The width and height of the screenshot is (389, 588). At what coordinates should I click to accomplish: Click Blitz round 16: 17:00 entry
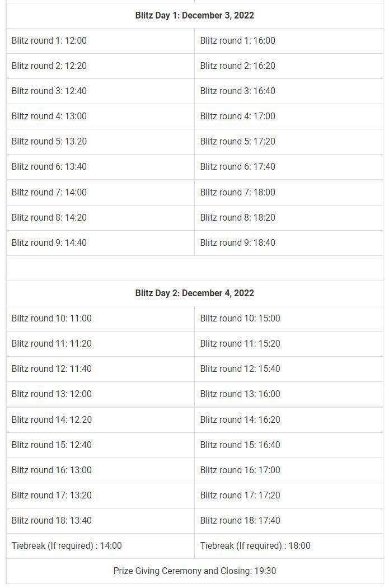pos(240,470)
